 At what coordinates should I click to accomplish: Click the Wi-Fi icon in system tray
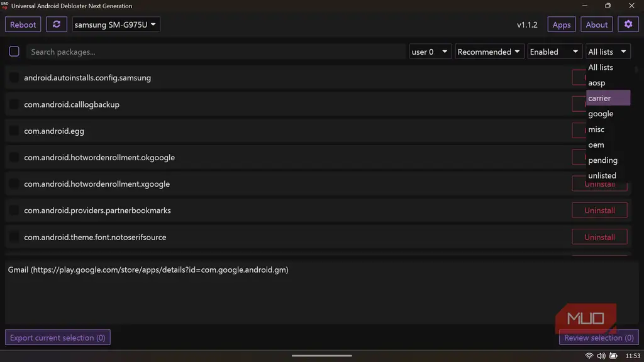pyautogui.click(x=589, y=356)
